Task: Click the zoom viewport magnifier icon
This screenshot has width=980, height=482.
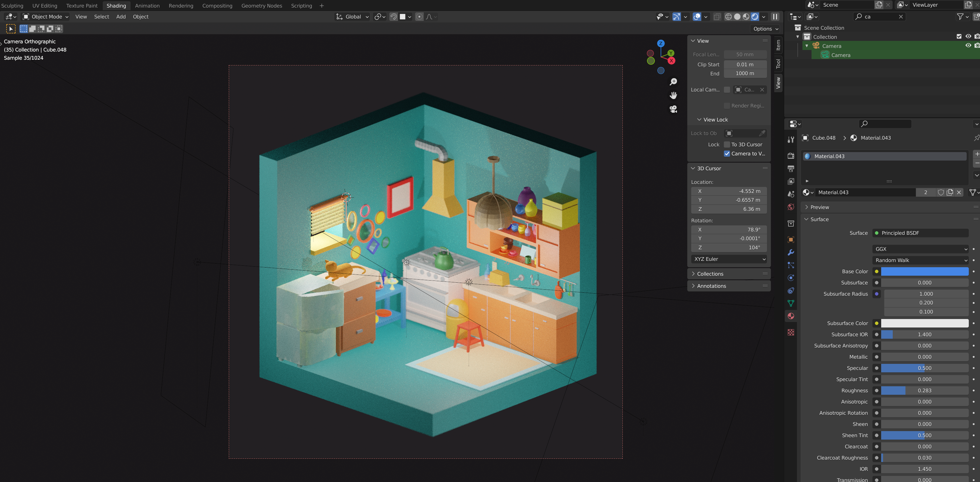Action: click(x=673, y=81)
